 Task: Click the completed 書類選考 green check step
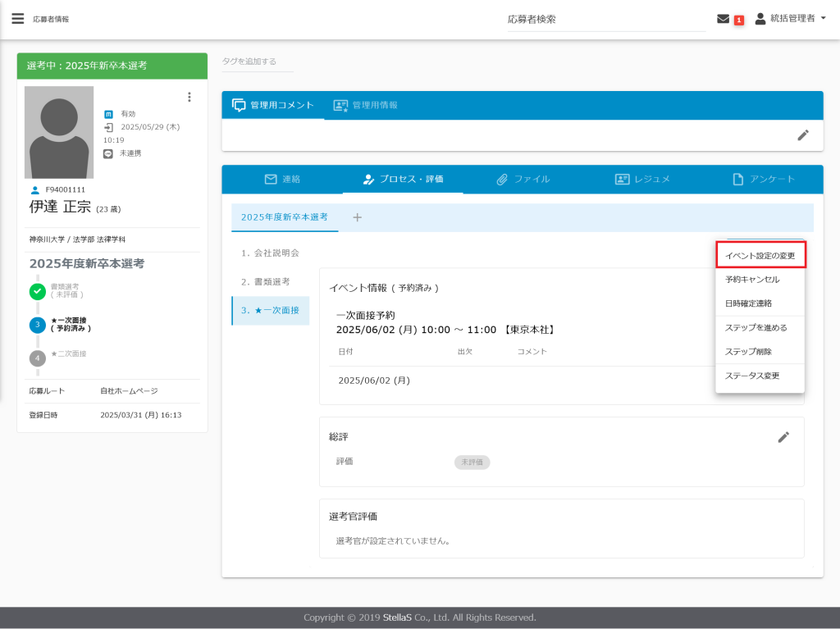click(x=38, y=290)
